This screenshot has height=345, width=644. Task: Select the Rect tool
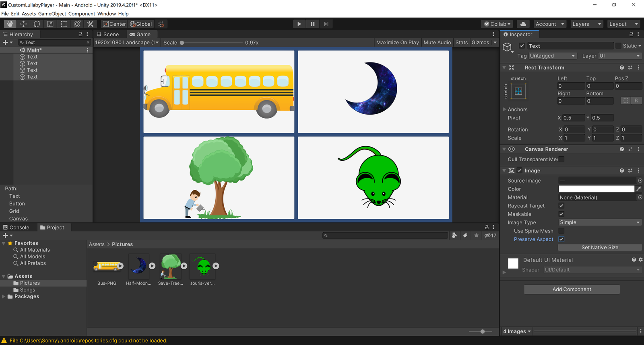click(64, 24)
